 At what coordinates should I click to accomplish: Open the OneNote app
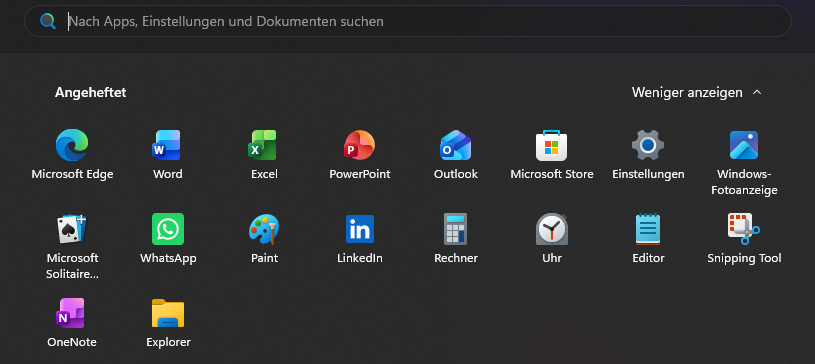[71, 313]
